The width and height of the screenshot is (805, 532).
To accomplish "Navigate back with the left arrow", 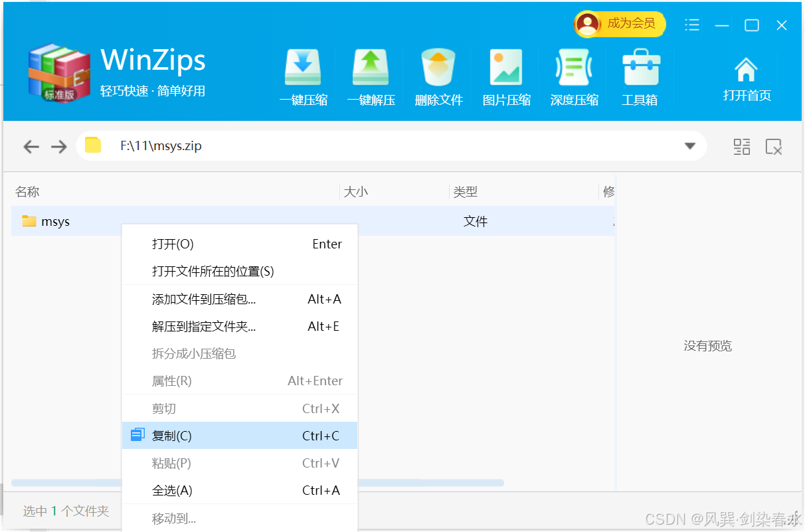I will [31, 146].
